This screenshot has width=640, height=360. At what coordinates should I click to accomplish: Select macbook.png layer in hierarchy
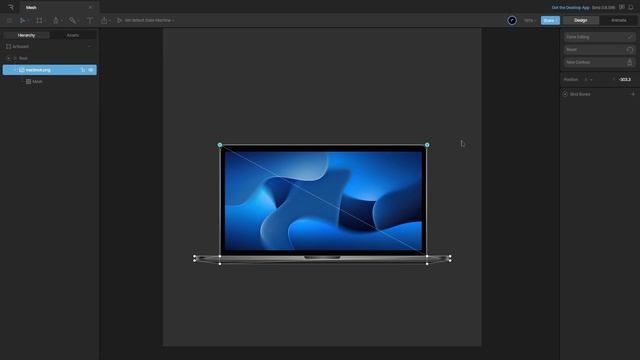click(49, 70)
